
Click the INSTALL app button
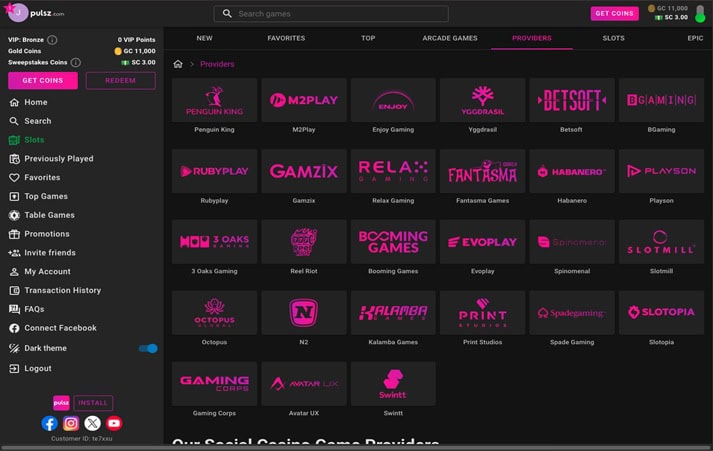[x=93, y=403]
